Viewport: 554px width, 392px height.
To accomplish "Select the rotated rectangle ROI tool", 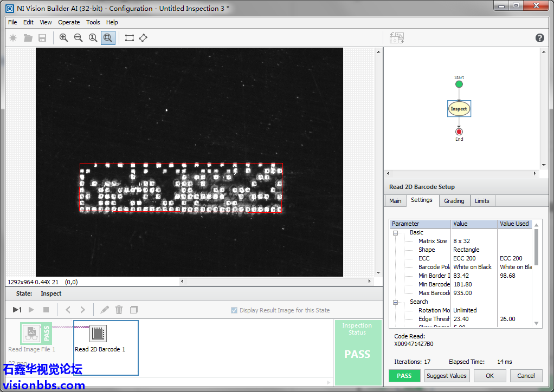I will [143, 38].
